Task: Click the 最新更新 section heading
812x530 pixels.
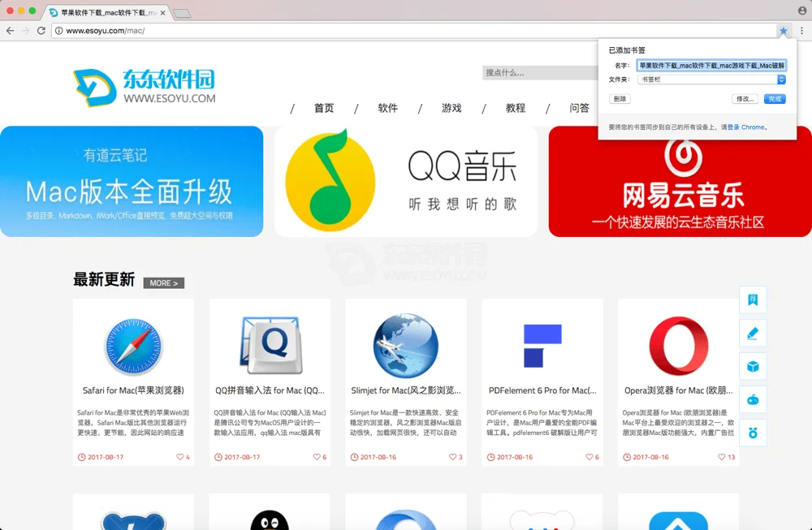Action: pos(104,279)
